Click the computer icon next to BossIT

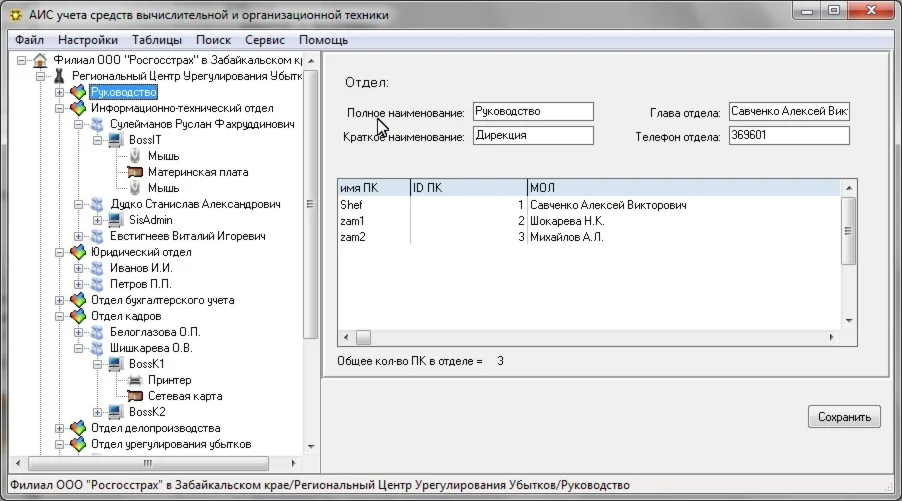116,140
